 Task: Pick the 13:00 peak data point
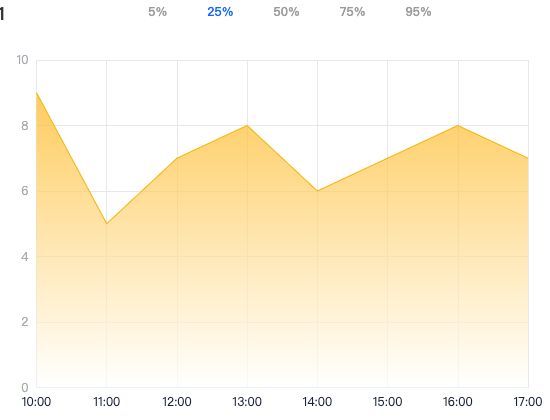[247, 125]
